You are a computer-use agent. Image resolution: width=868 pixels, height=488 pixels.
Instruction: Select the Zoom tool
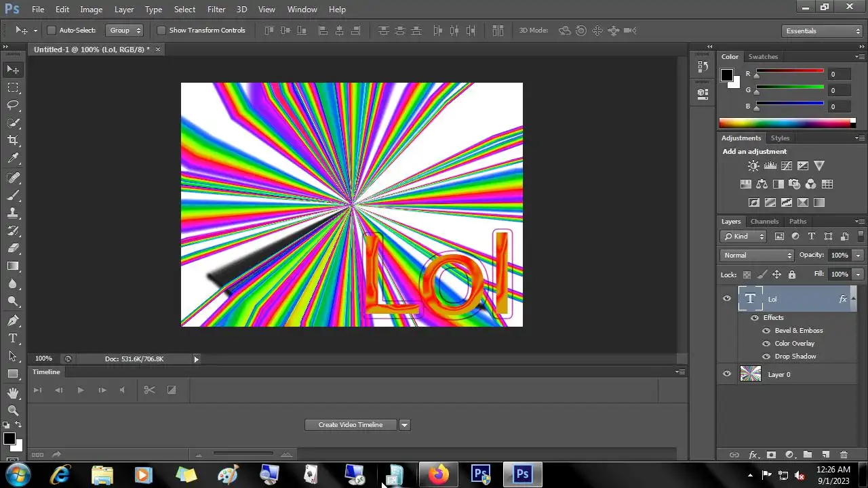point(13,411)
